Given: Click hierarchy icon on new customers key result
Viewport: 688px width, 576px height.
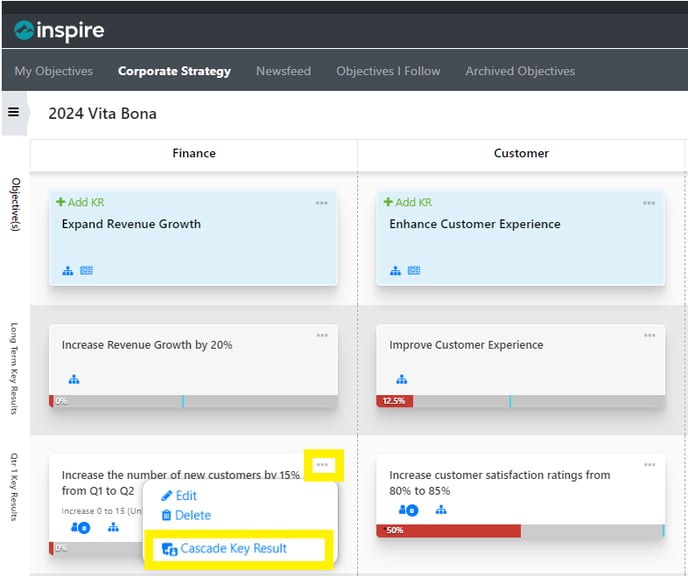Looking at the screenshot, I should click(113, 527).
